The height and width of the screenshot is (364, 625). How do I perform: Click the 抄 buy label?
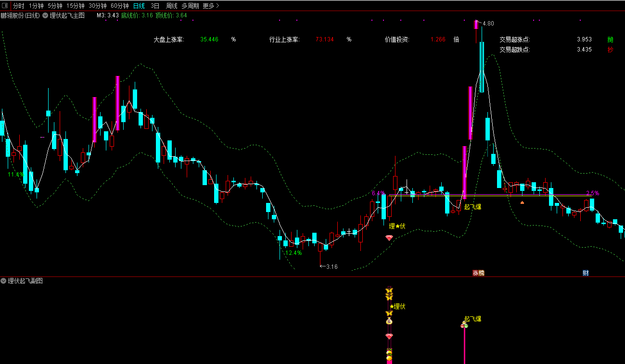610,50
